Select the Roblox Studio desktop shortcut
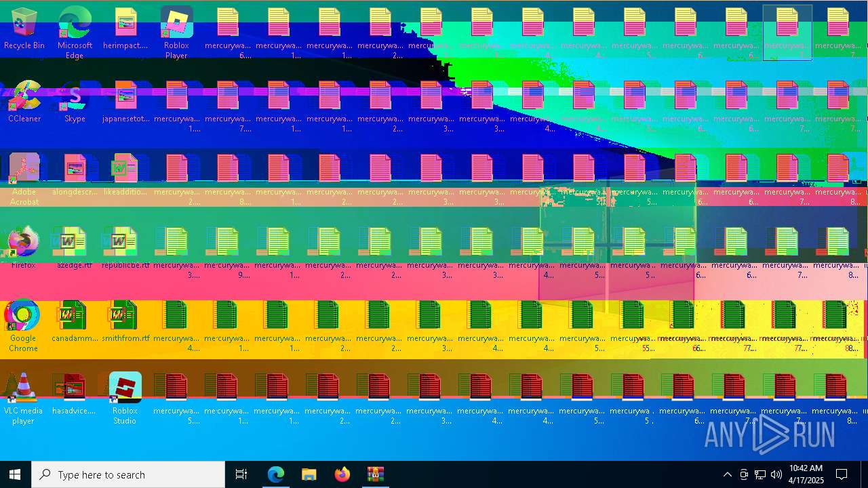The image size is (868, 488). (x=125, y=399)
